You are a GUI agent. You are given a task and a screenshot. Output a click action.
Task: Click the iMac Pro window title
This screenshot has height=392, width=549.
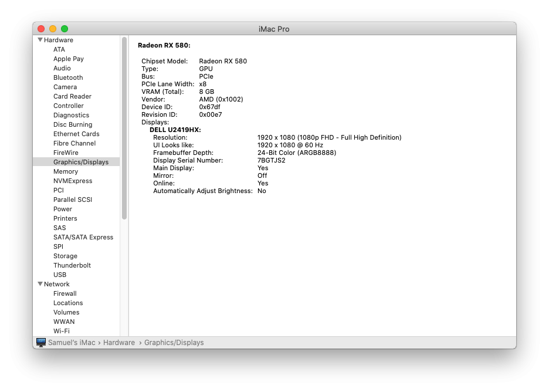pyautogui.click(x=274, y=29)
